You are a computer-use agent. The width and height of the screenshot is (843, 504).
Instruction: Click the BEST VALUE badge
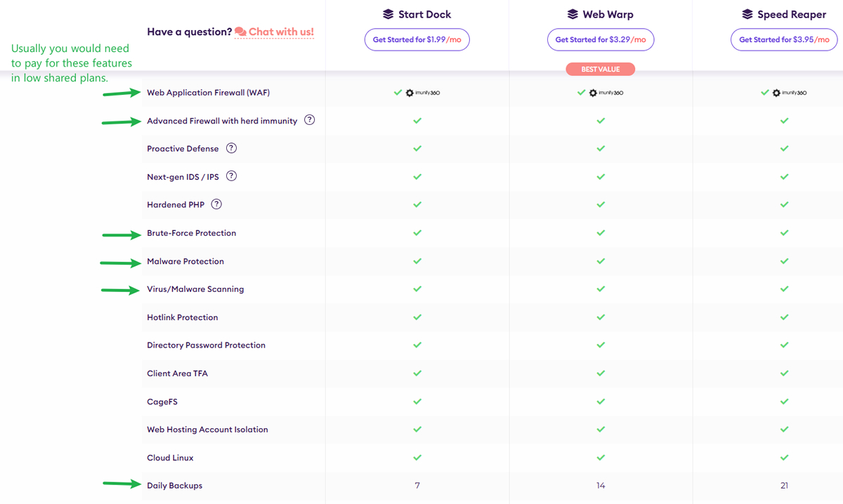[x=600, y=69]
